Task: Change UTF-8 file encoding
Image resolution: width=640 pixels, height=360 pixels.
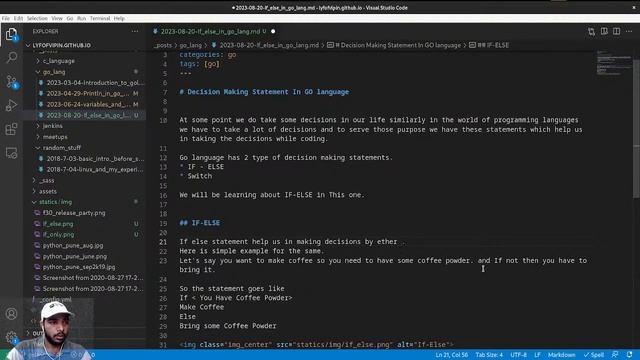Action: [518, 355]
